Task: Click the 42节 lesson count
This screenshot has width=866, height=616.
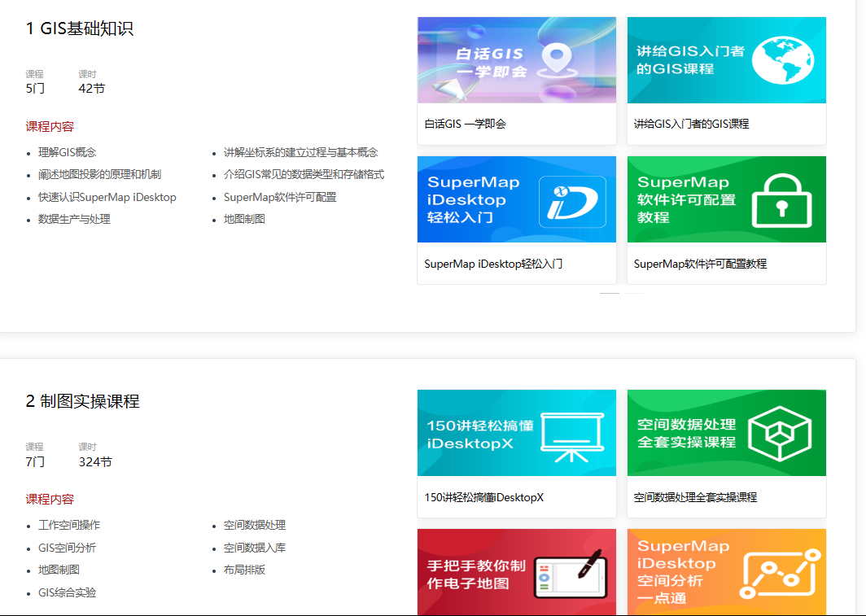Action: 92,89
